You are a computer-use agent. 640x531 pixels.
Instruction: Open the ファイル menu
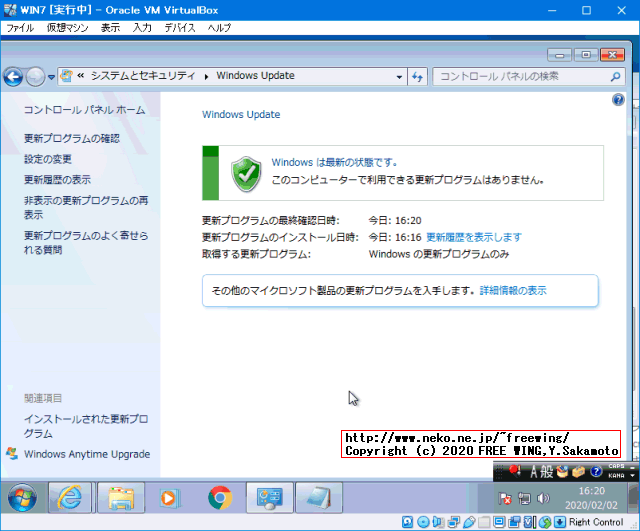click(20, 28)
